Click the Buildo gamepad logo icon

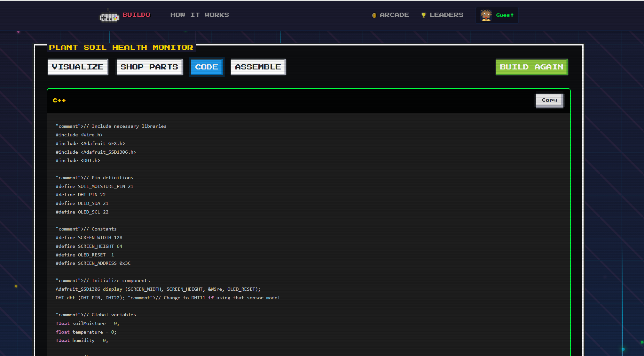coord(109,17)
